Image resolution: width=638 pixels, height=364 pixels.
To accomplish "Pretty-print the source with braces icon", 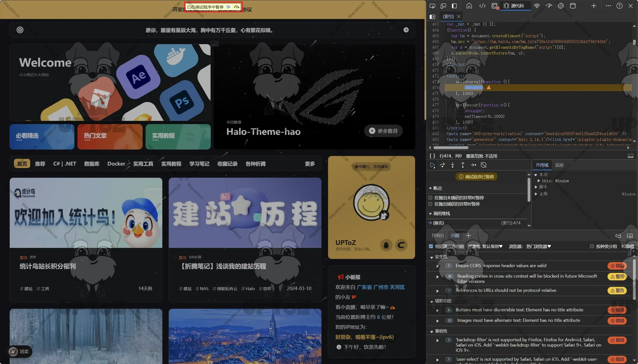I will (x=432, y=156).
